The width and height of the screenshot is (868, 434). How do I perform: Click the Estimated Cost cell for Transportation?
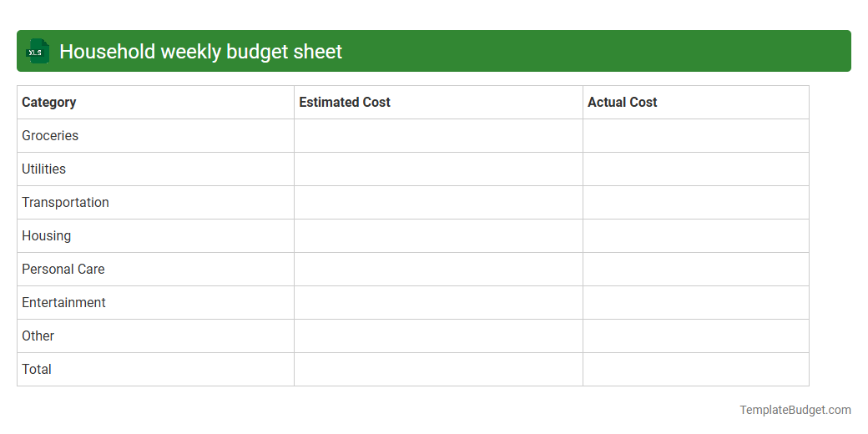tap(438, 203)
